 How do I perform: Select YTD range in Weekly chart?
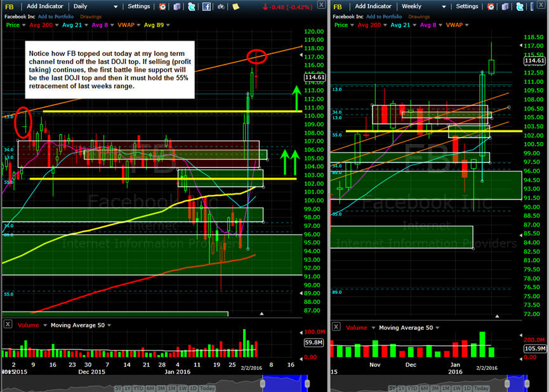click(x=413, y=388)
